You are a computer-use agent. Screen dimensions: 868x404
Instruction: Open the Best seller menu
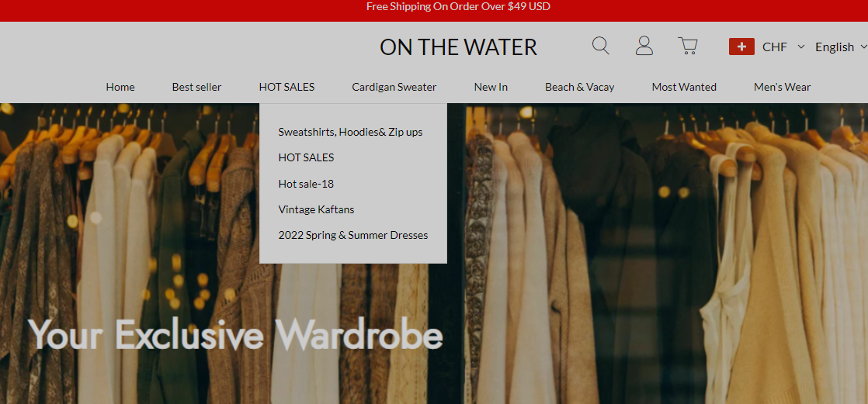pyautogui.click(x=196, y=87)
